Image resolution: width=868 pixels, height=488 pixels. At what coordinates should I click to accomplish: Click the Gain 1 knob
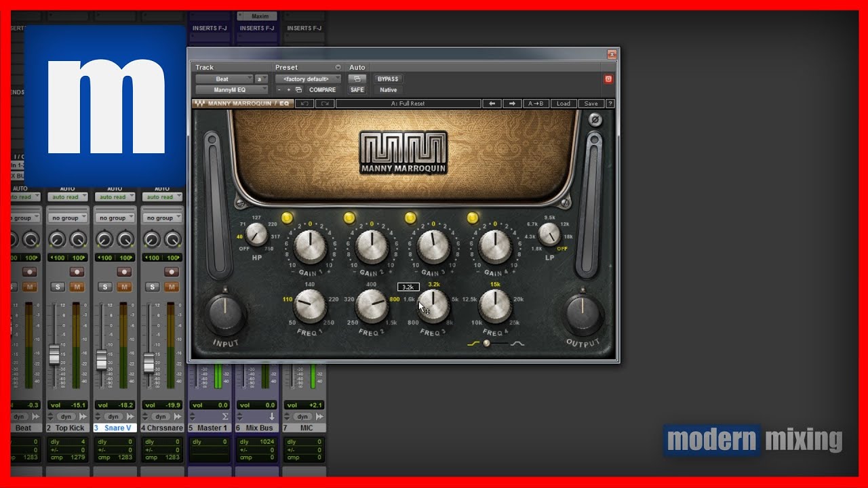(x=311, y=246)
